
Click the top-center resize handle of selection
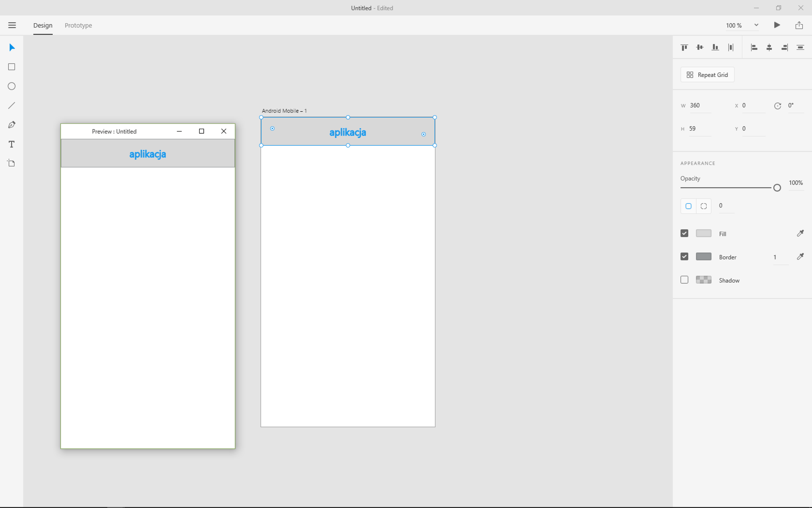[x=348, y=117]
